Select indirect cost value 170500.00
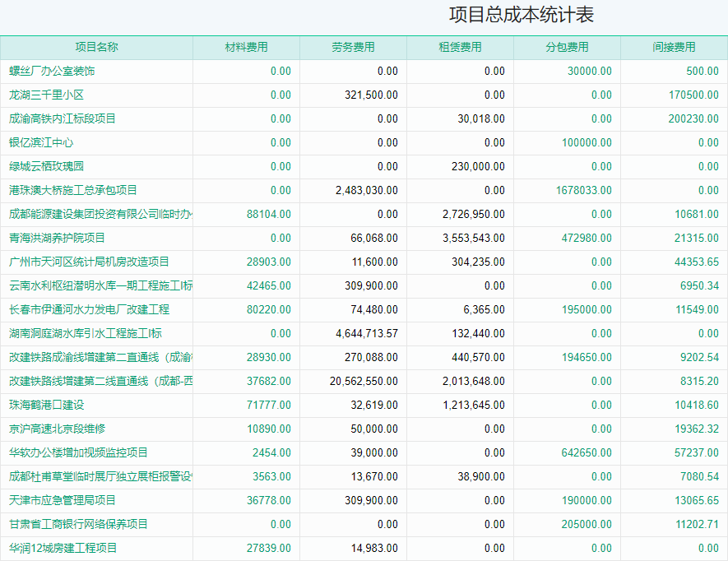The width and height of the screenshot is (728, 561). [x=693, y=95]
